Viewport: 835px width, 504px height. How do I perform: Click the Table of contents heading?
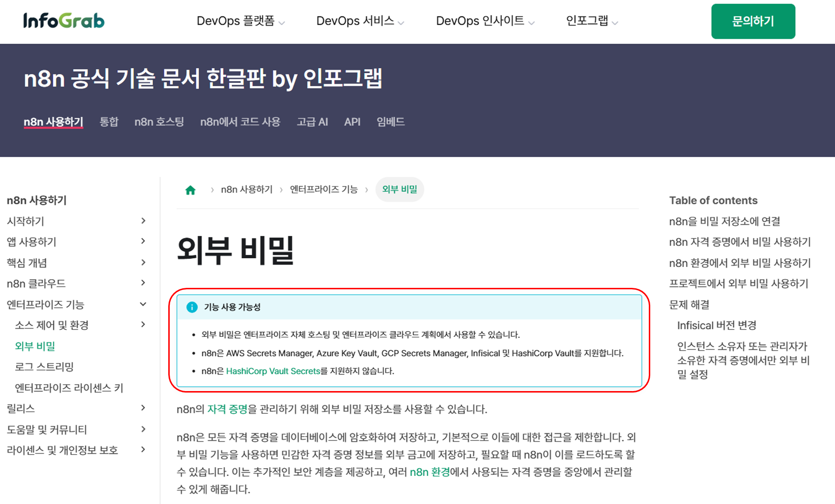(x=713, y=200)
